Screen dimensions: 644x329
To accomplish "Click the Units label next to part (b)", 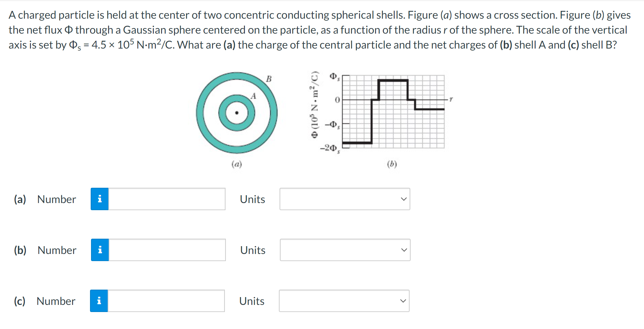I will 252,250.
